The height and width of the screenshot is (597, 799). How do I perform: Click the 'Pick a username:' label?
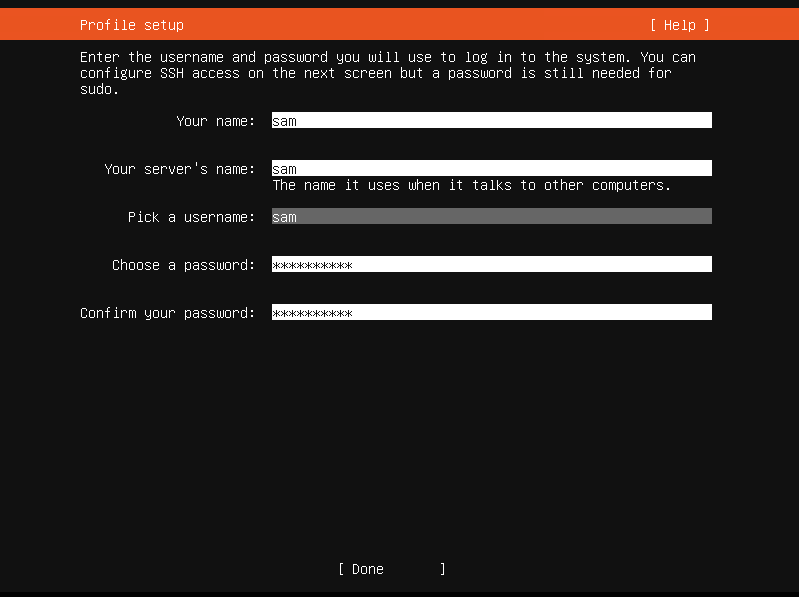click(191, 217)
